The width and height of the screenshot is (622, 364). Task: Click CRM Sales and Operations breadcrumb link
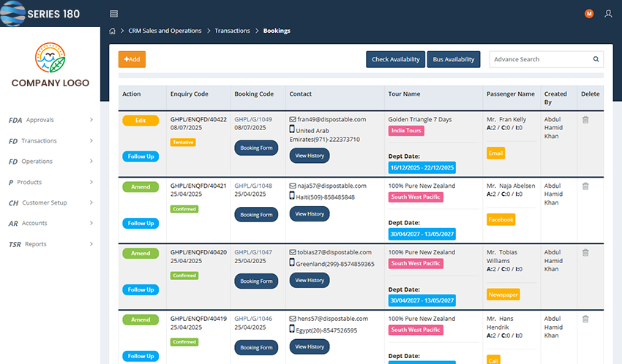(165, 31)
